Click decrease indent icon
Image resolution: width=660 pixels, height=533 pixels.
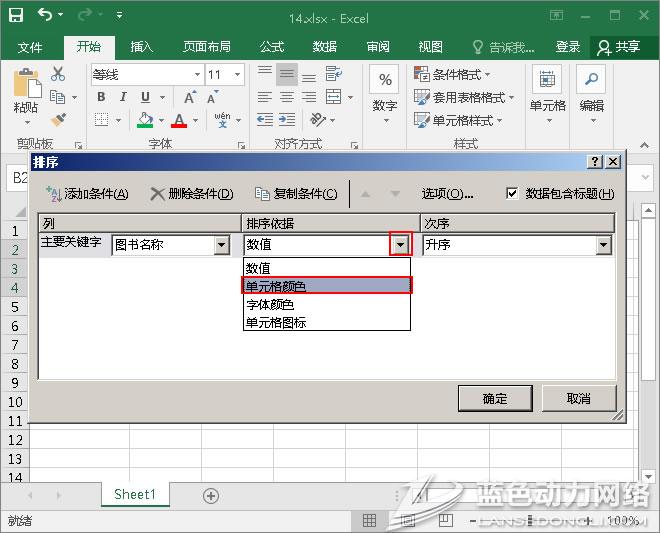click(265, 120)
